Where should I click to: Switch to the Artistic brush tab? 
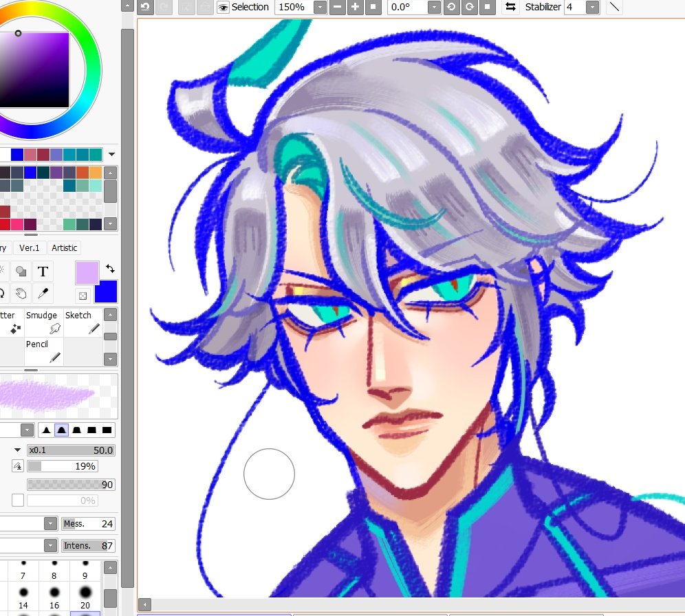point(64,248)
